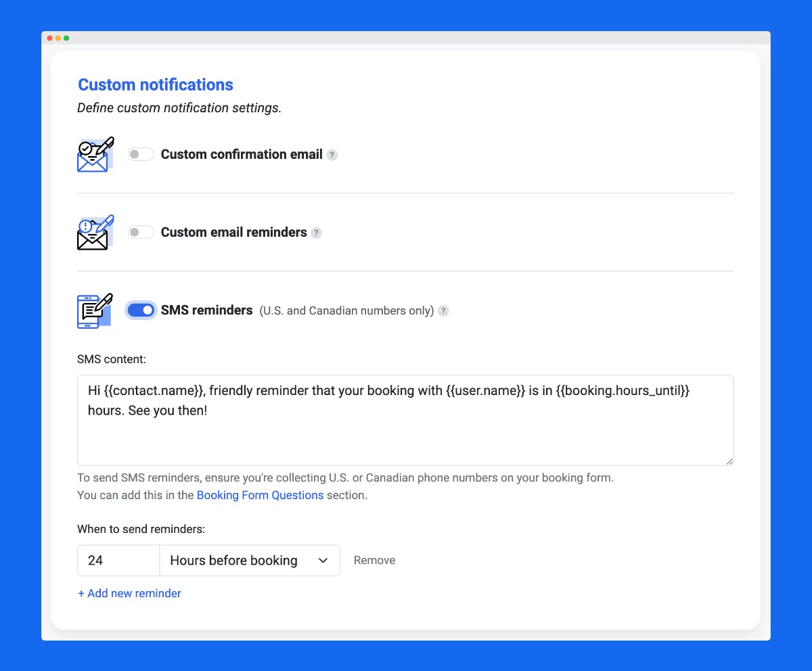Grab the SMS content textarea resize handle
The width and height of the screenshot is (812, 671).
coord(729,461)
